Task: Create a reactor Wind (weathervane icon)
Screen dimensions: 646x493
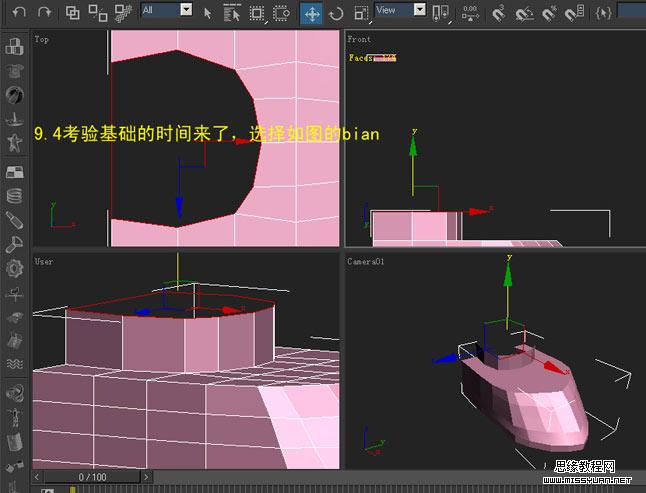Action: pyautogui.click(x=14, y=293)
